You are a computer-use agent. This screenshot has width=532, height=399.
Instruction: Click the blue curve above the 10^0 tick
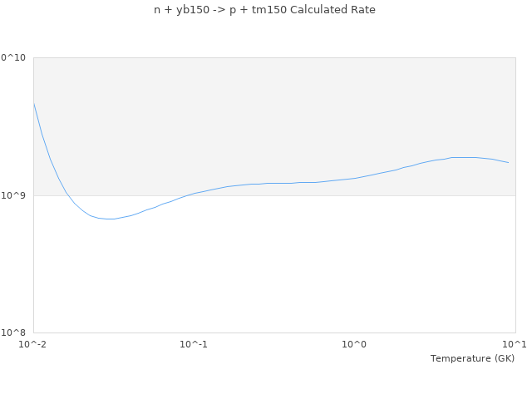tap(354, 178)
